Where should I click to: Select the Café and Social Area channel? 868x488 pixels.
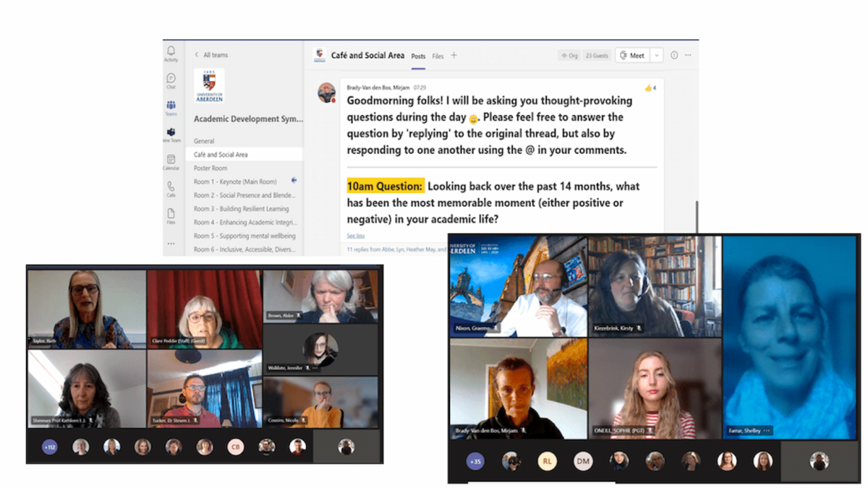point(246,155)
